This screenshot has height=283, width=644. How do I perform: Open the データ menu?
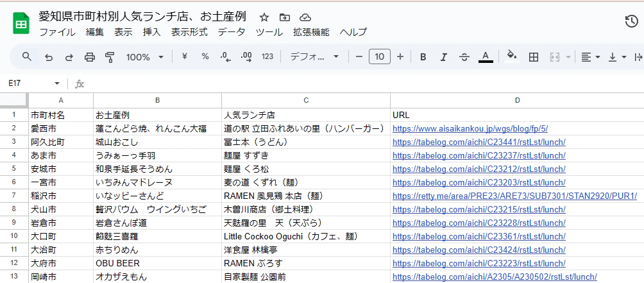(x=232, y=32)
